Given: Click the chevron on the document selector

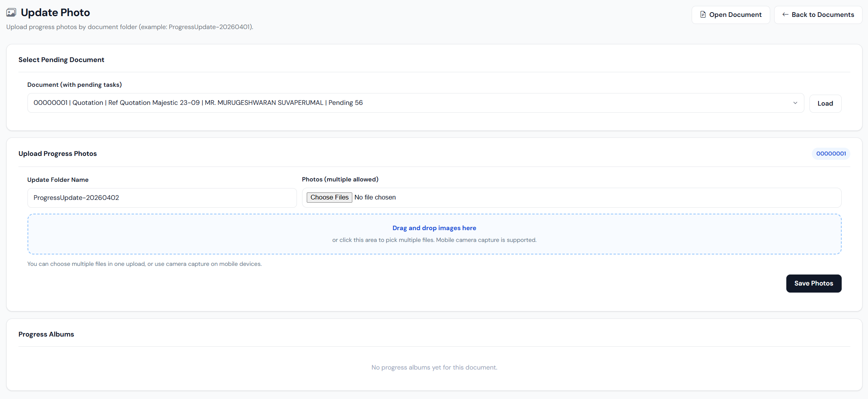Looking at the screenshot, I should 795,102.
